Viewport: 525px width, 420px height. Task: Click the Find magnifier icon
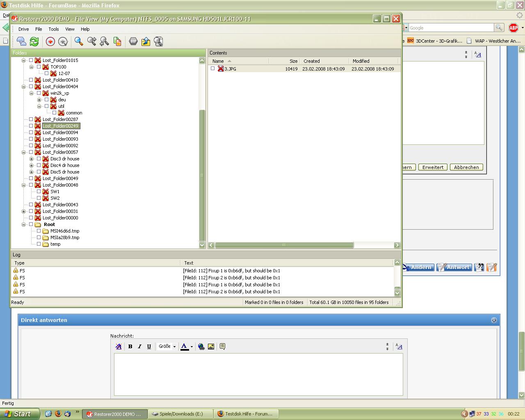pyautogui.click(x=79, y=41)
